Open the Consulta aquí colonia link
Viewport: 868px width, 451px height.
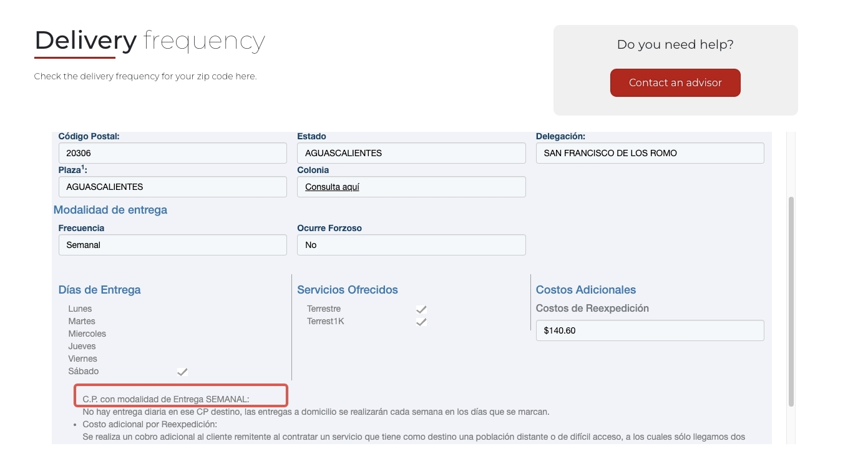(x=332, y=187)
